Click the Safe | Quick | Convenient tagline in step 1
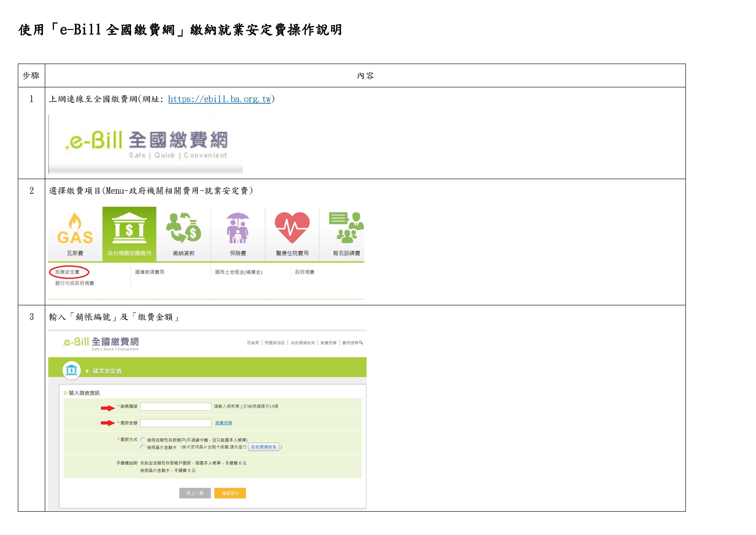 pyautogui.click(x=178, y=155)
